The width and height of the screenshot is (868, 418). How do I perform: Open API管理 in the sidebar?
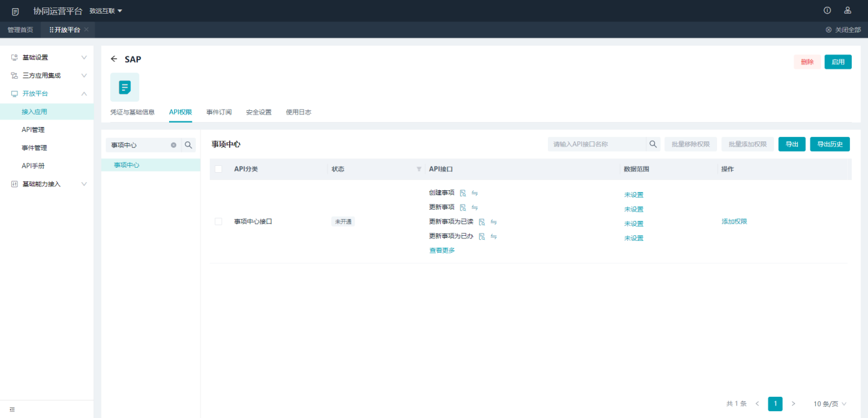(47, 130)
